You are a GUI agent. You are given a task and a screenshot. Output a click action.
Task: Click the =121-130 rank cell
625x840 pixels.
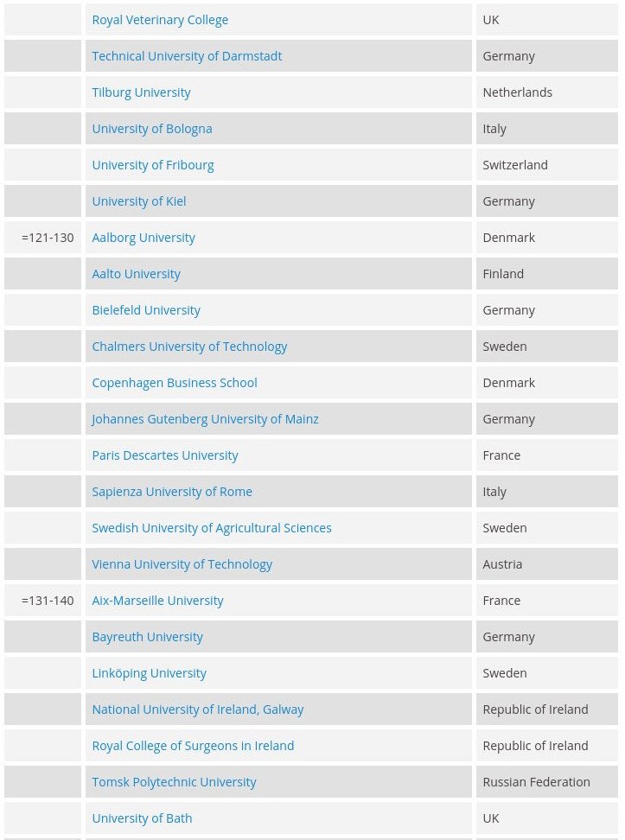[x=48, y=238]
